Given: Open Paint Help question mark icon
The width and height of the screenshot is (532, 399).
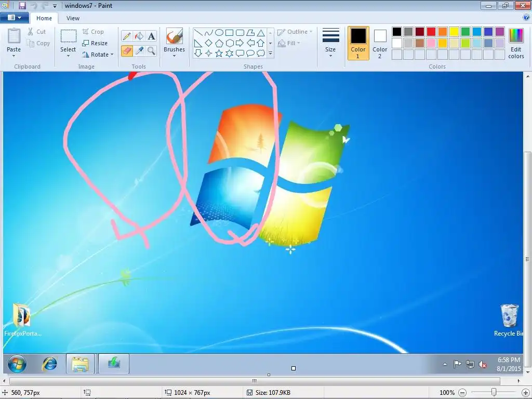Looking at the screenshot, I should pos(526,18).
